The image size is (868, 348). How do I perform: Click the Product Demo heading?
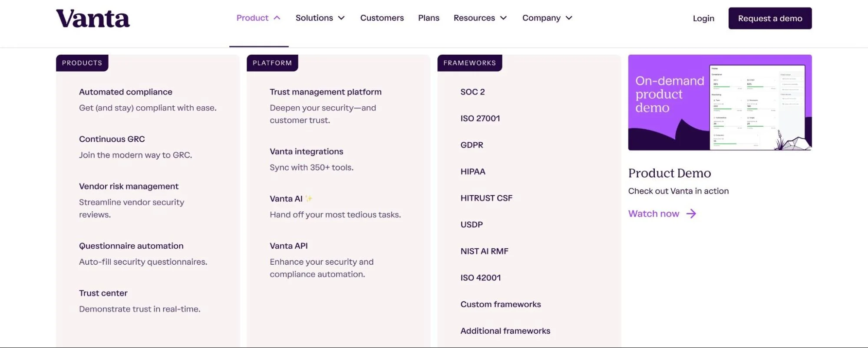(x=669, y=173)
